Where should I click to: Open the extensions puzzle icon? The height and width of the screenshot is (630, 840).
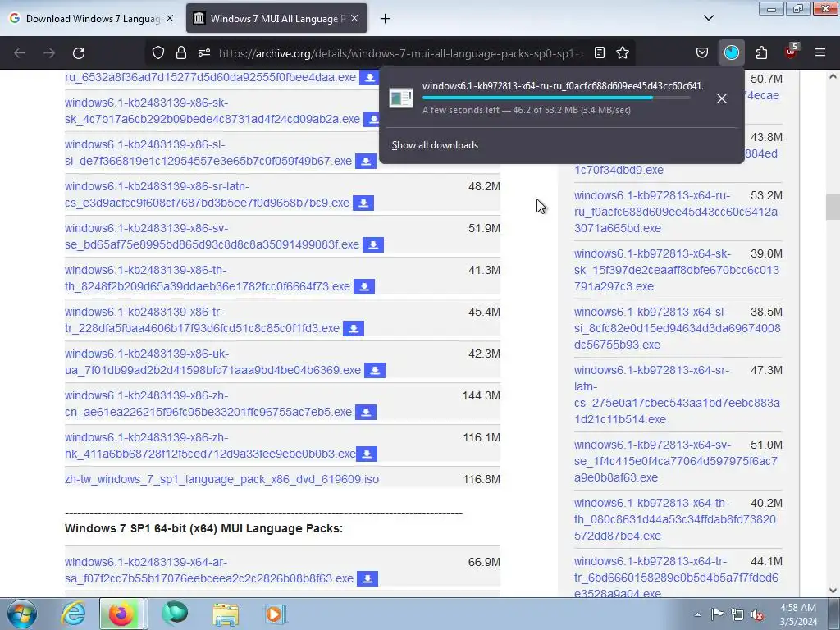(x=761, y=53)
